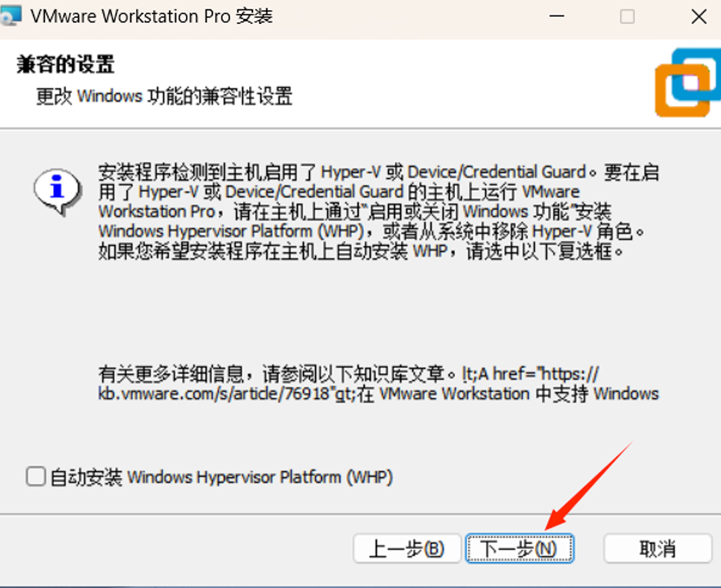Screen dimensions: 721x588
Task: Click the 'Windows Hypervisor Platform (WHP)，或者从系统中移除' text line
Action: (370, 231)
